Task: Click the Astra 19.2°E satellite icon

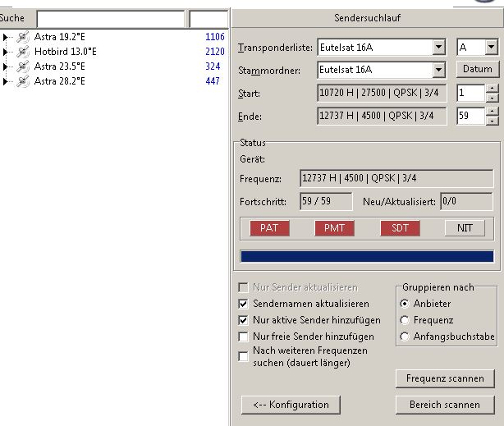Action: pyautogui.click(x=23, y=37)
